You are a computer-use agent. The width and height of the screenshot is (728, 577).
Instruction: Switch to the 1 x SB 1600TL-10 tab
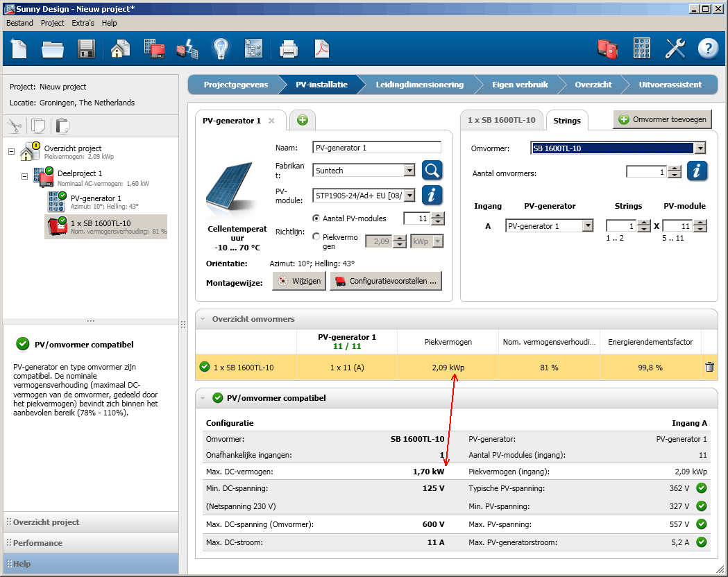tap(502, 120)
